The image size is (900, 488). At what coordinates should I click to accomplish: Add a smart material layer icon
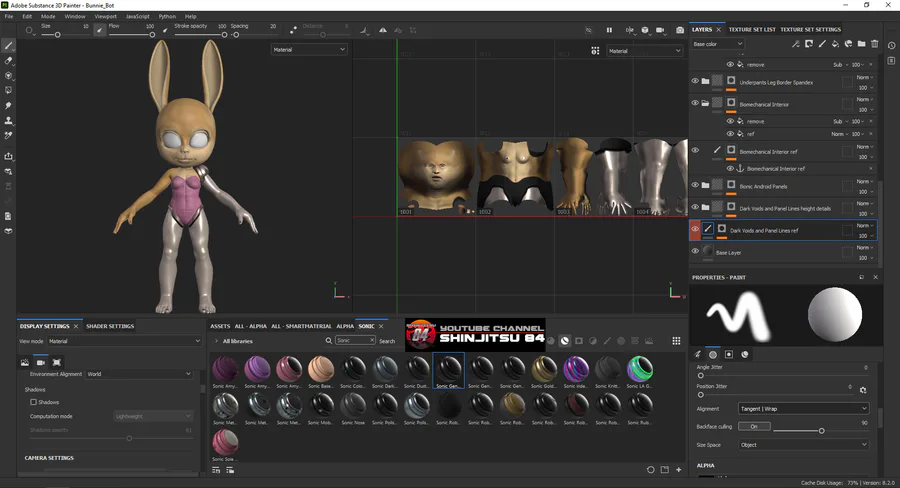pos(848,44)
